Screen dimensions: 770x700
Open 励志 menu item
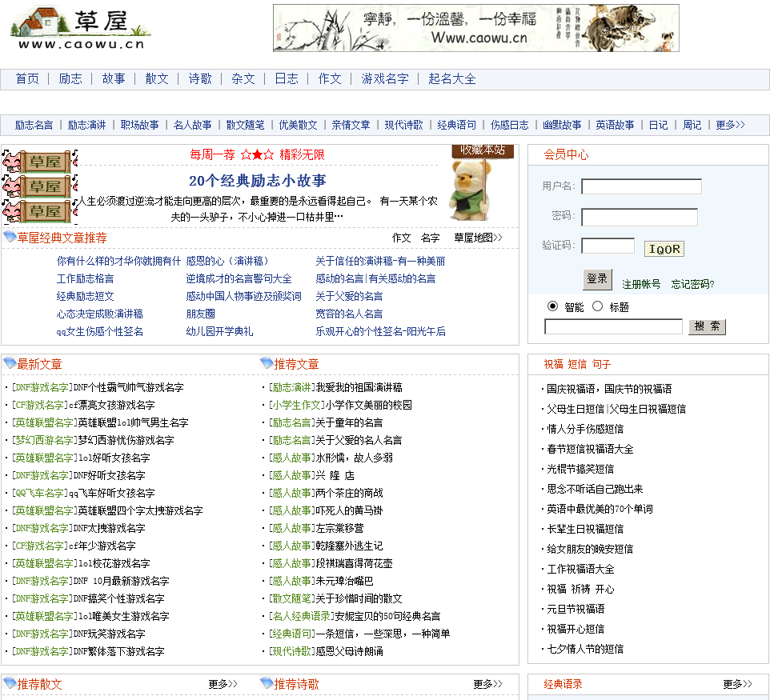tap(70, 79)
